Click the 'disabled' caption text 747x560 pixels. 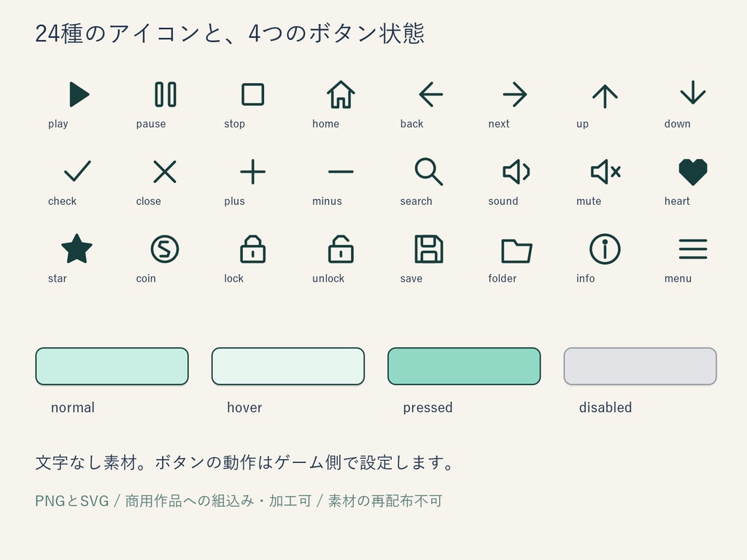[x=605, y=408]
